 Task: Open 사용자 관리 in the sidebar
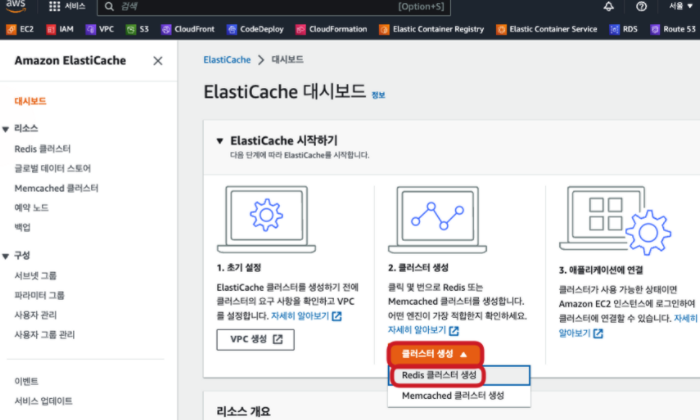[35, 315]
